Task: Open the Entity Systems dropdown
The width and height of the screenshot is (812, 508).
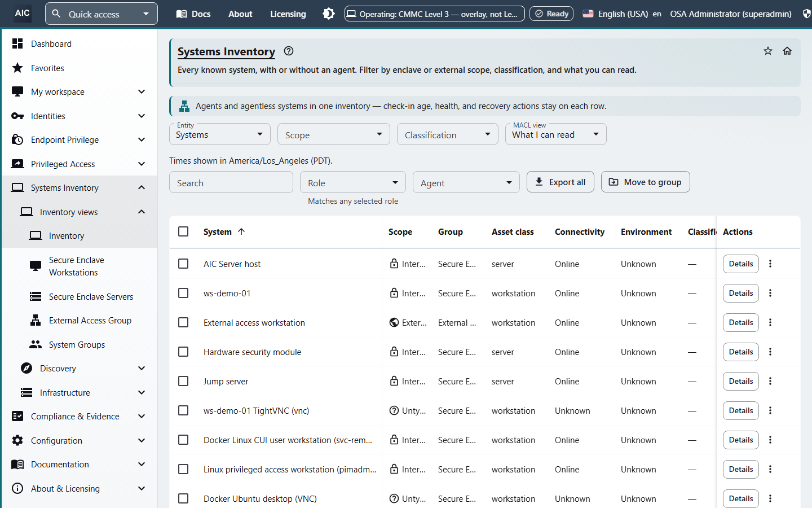Action: click(220, 134)
